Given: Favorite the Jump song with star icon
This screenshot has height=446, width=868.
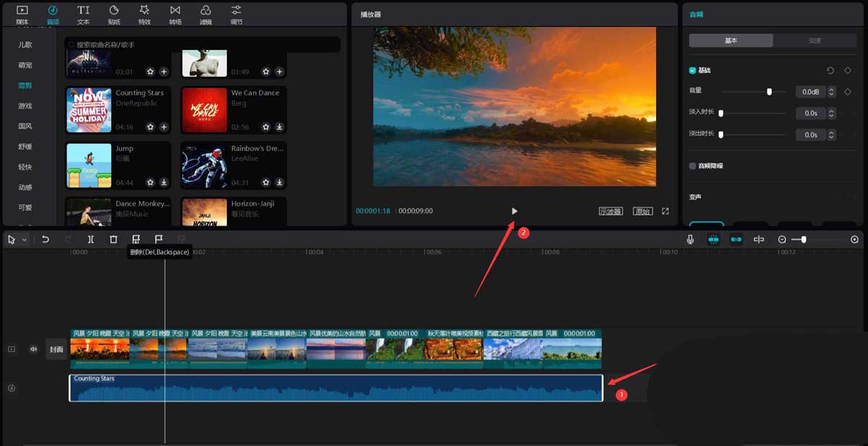Looking at the screenshot, I should click(x=150, y=182).
